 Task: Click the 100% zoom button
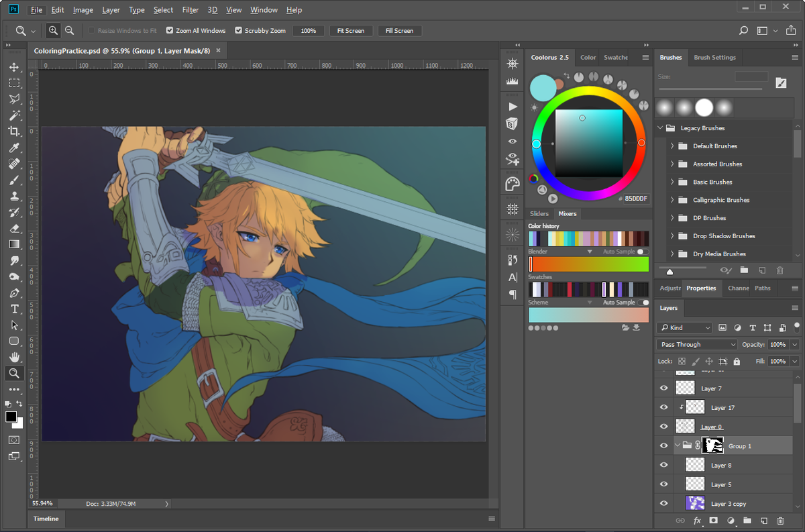(x=309, y=31)
